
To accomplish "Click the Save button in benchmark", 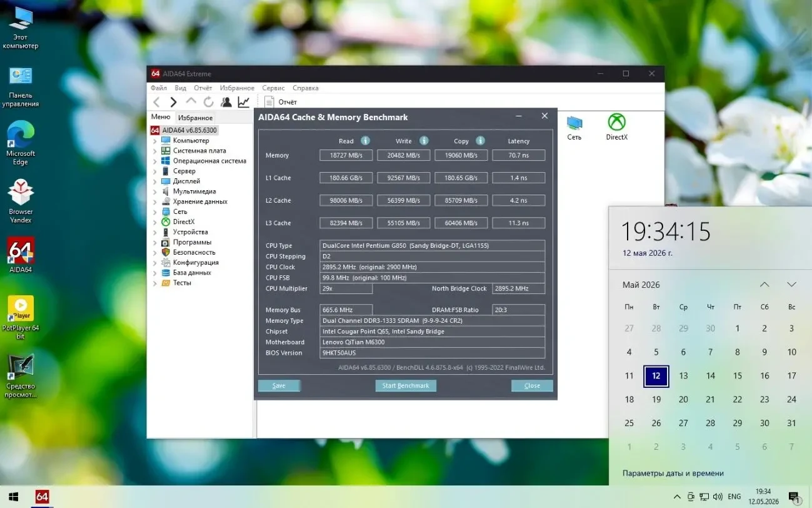I will tap(279, 385).
